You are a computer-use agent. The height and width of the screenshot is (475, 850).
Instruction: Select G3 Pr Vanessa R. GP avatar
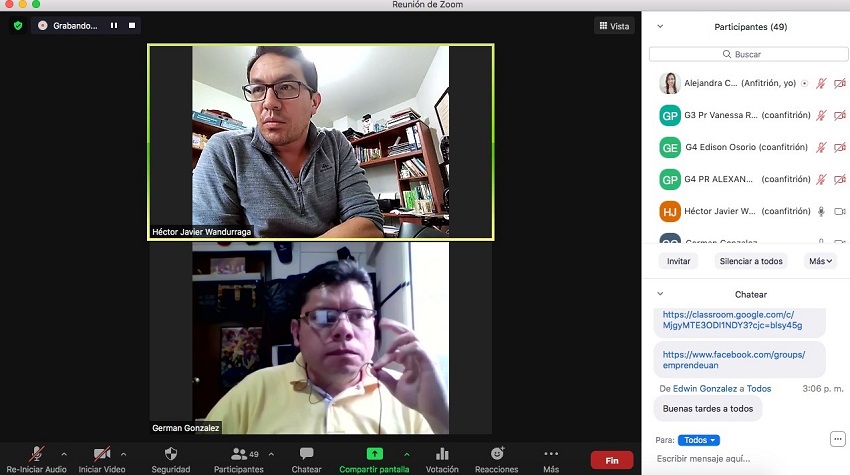[669, 115]
